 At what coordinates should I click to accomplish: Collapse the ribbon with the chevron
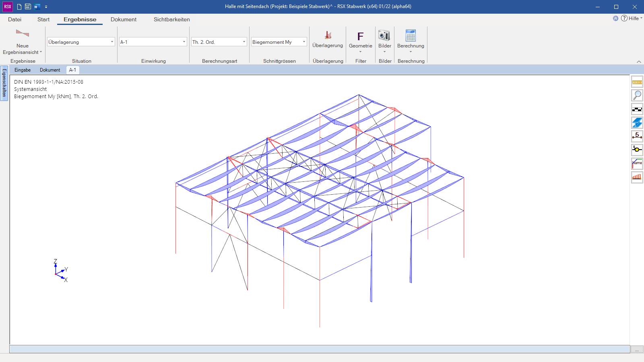coord(639,62)
